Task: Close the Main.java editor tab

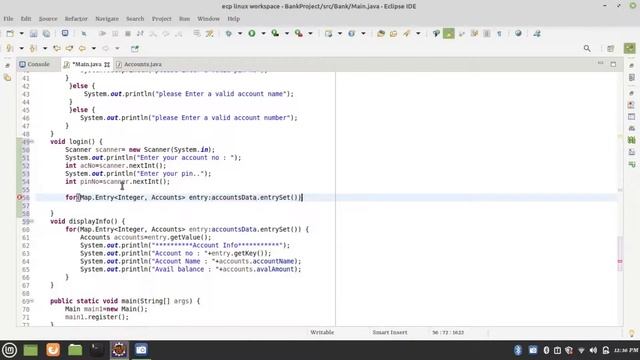Action: click(x=107, y=64)
